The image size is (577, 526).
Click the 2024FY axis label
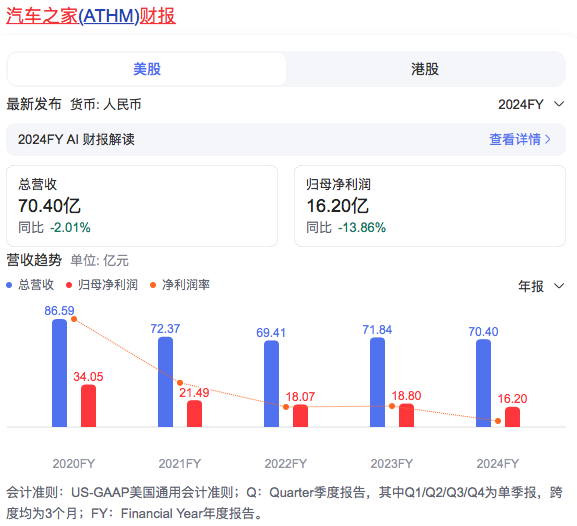498,464
